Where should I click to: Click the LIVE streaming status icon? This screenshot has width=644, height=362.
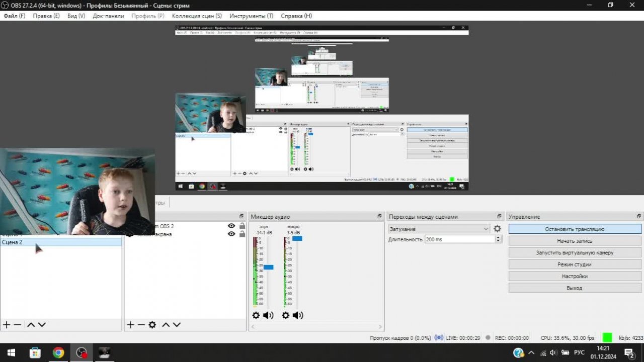pos(439,338)
